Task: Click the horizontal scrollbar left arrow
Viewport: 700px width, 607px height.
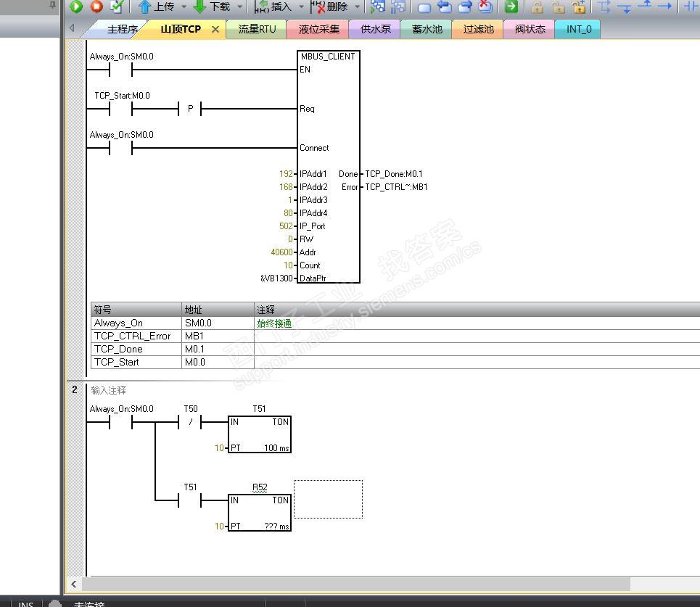Action: point(74,584)
